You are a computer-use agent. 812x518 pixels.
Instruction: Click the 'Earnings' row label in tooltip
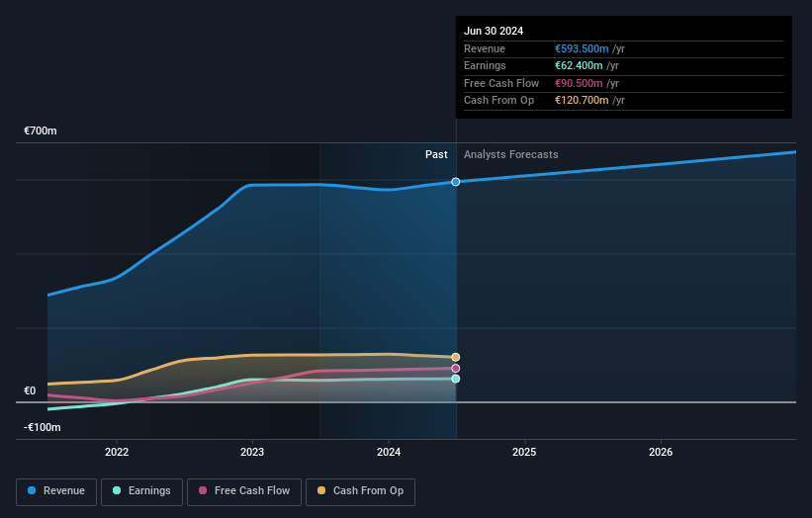click(x=485, y=65)
